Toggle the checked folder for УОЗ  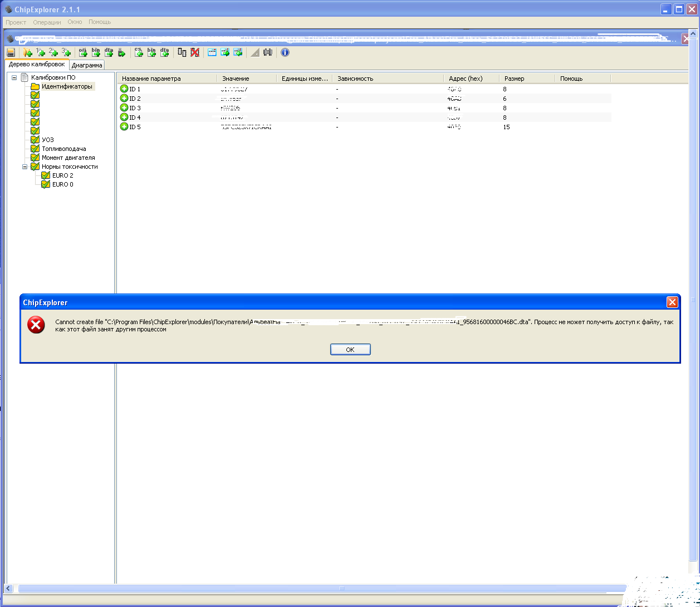[35, 140]
